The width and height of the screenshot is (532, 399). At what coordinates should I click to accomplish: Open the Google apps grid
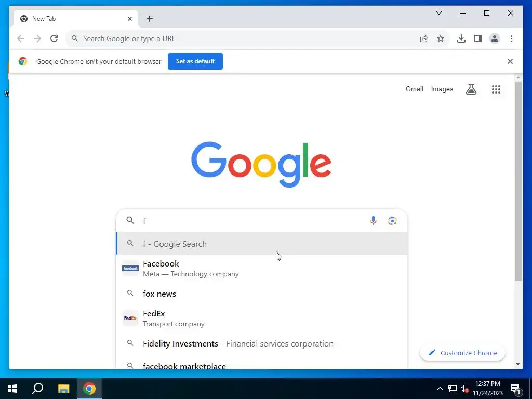tap(496, 89)
